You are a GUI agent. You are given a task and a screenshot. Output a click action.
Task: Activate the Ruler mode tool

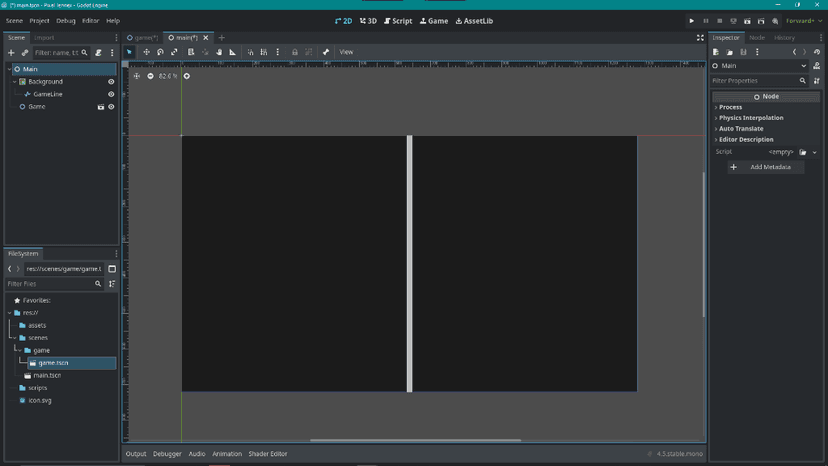tap(233, 52)
